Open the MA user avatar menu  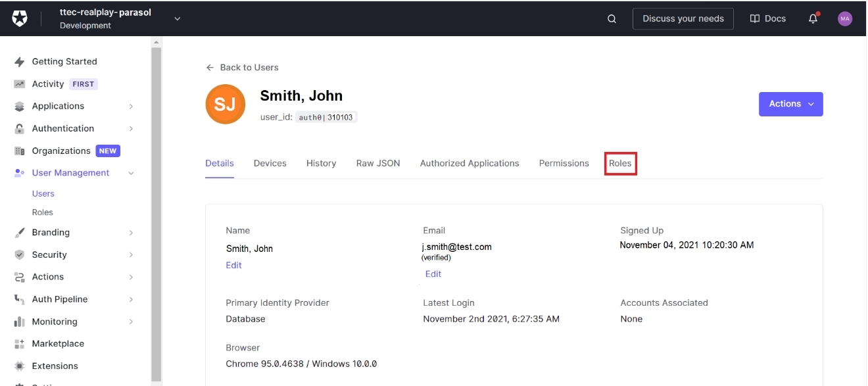[845, 19]
